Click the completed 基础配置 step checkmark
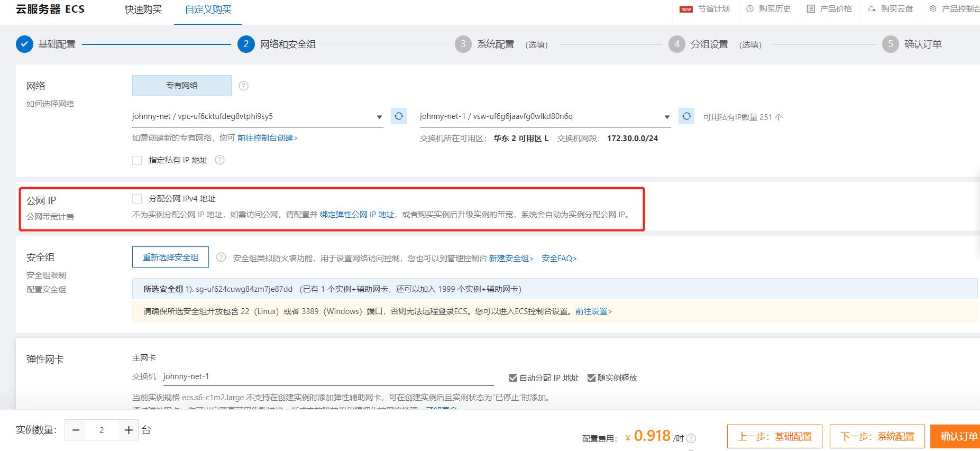 tap(24, 44)
